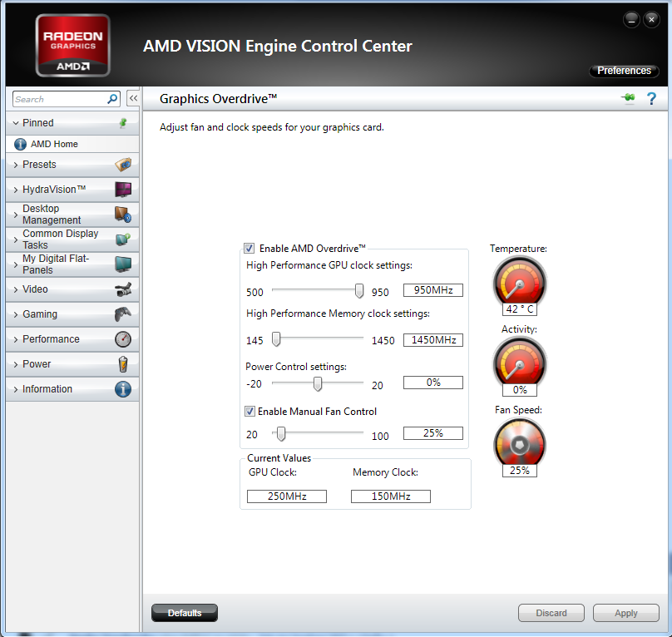Click the Radeon Graphics AMD logo
The height and width of the screenshot is (637, 672).
73,46
